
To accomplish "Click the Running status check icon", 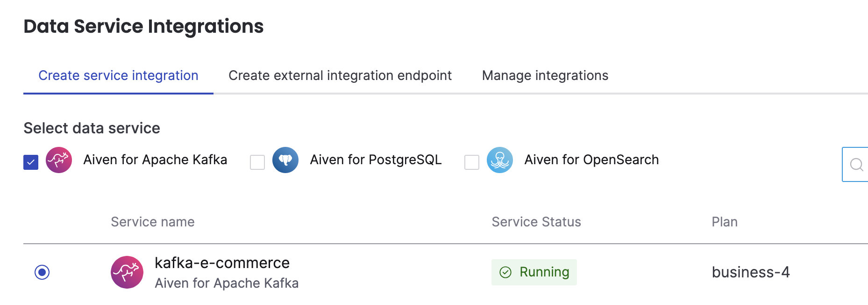I will 505,272.
